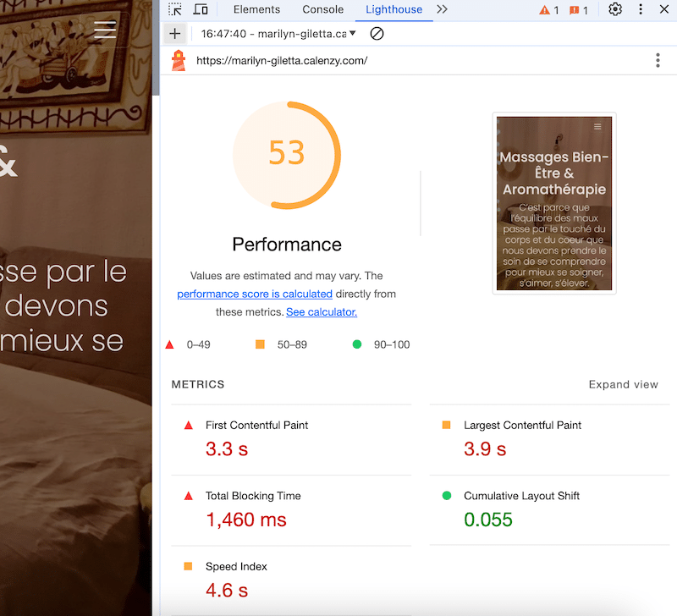Open the report options three-dot menu
The image size is (677, 616).
[x=658, y=60]
